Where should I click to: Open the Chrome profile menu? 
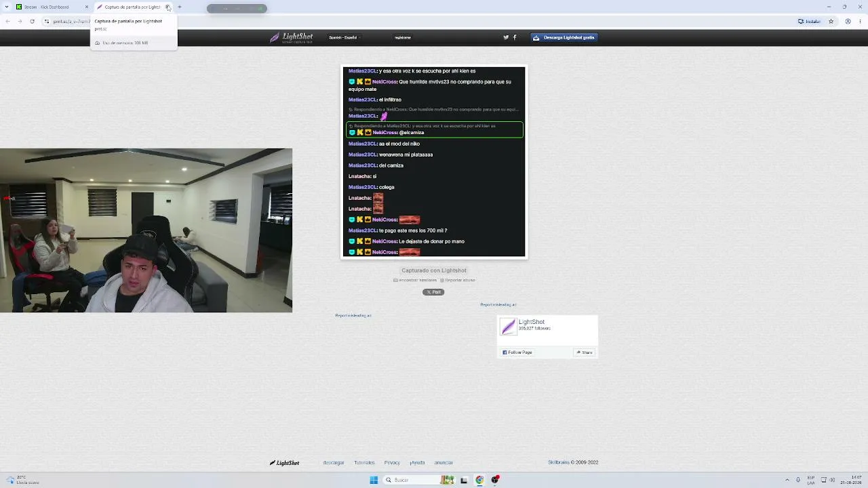(848, 21)
